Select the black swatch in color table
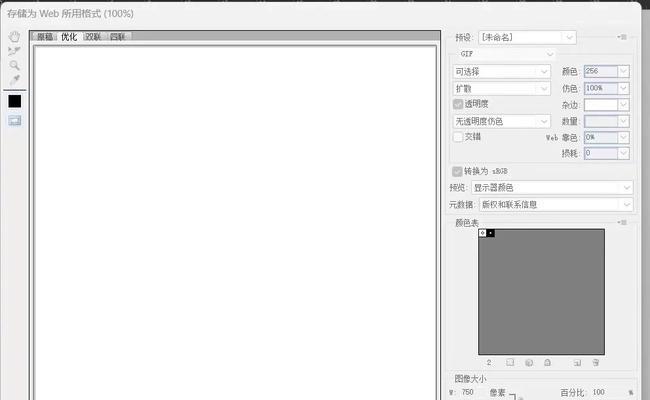 [x=490, y=233]
